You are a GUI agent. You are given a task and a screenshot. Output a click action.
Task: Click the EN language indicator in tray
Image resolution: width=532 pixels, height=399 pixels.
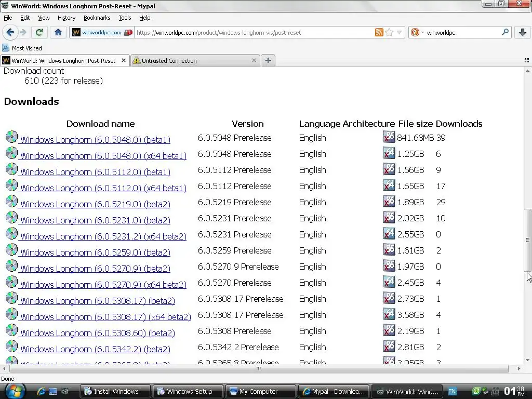pyautogui.click(x=452, y=391)
